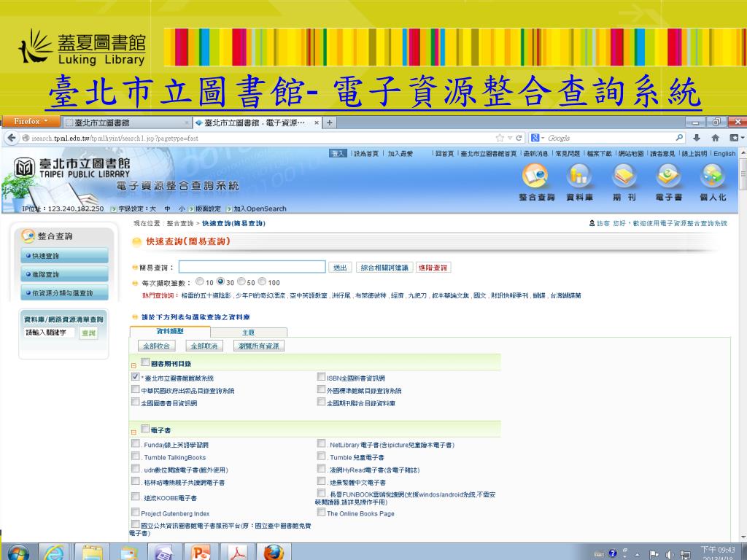Image resolution: width=747 pixels, height=560 pixels.
Task: Collapse the 圖書期刊目錄 section
Action: 134,366
